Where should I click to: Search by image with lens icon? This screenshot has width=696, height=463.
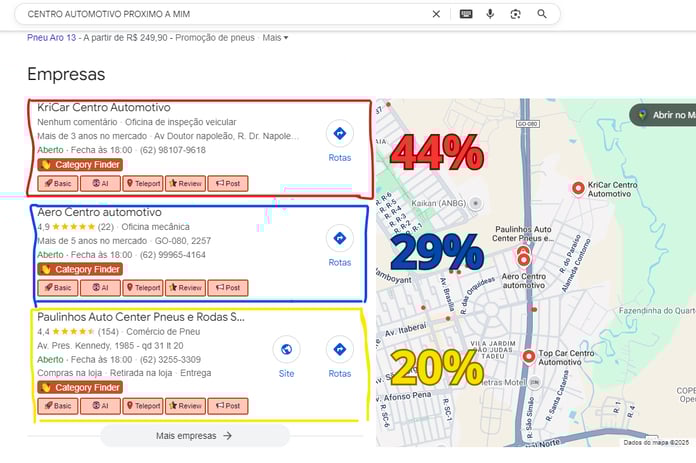click(515, 14)
